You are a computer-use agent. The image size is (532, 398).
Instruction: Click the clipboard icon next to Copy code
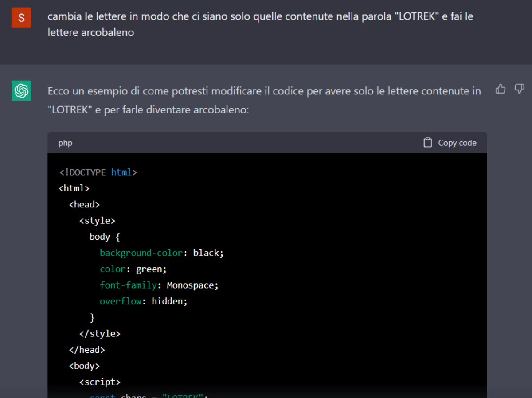[427, 142]
